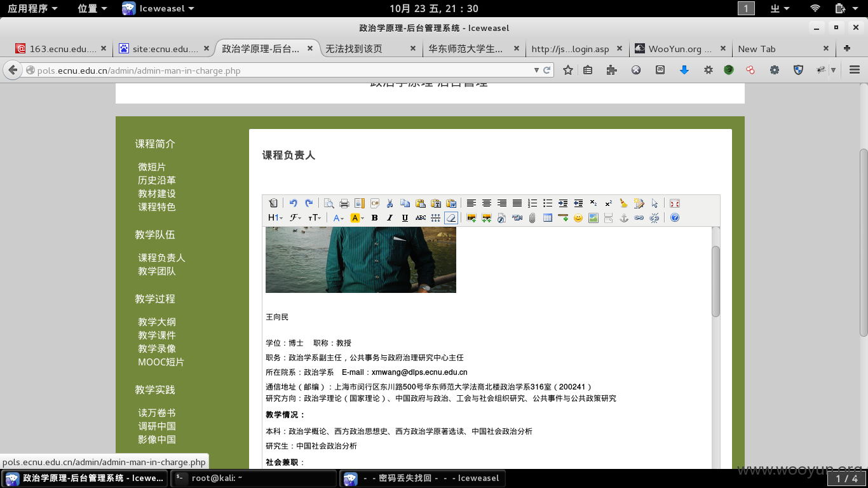
Task: Click the scissors cut icon
Action: click(x=390, y=203)
